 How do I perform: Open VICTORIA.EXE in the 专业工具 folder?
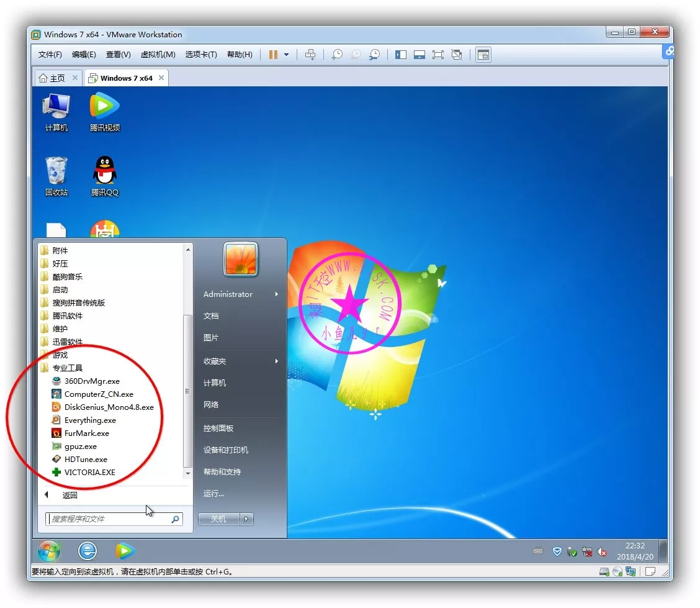point(89,473)
